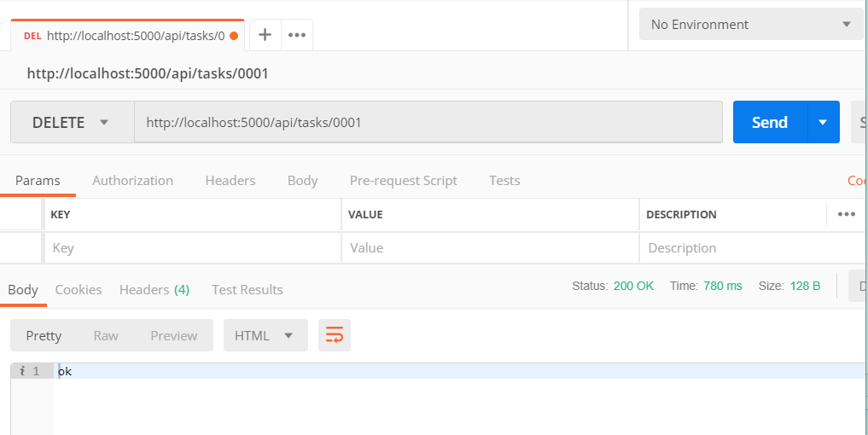
Task: Click the VALUE column header
Action: (x=365, y=215)
